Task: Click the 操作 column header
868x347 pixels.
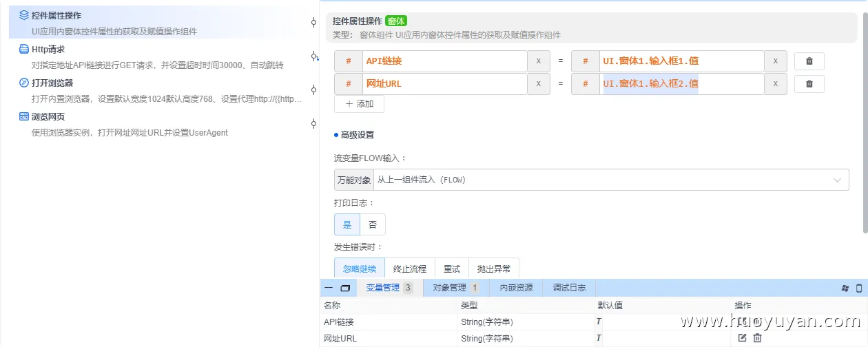Action: click(743, 306)
